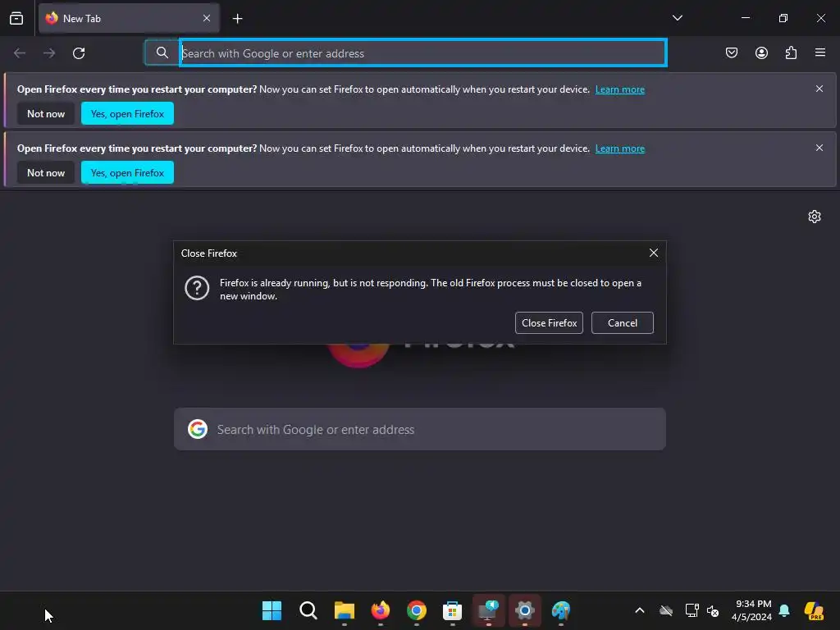Click Not now in the second notification bar
This screenshot has height=630, width=840.
coord(46,172)
